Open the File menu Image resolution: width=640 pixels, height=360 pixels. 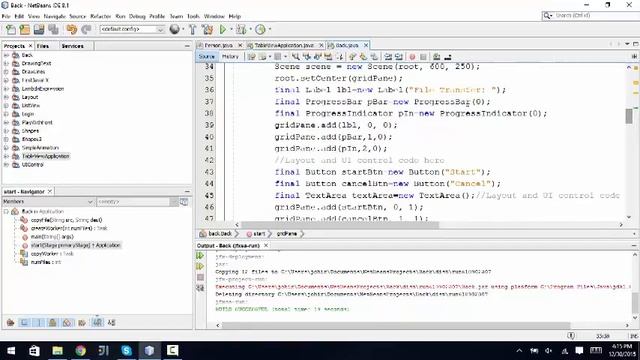coord(6,16)
